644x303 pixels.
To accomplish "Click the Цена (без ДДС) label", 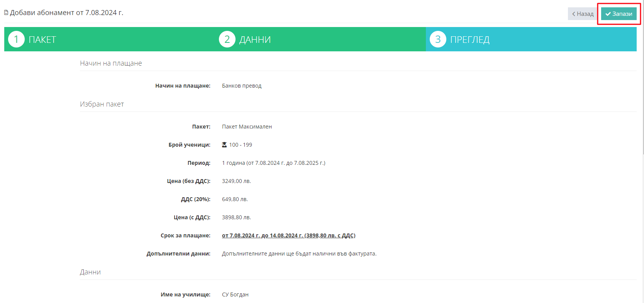I will tap(188, 181).
